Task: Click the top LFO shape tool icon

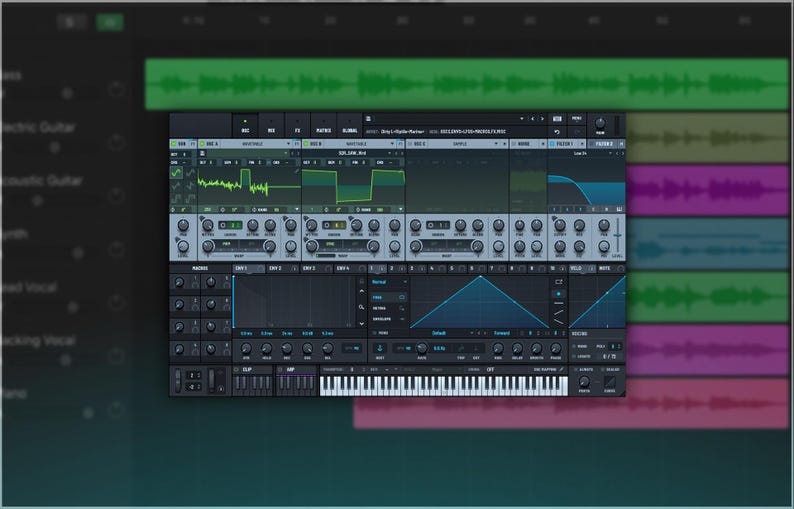Action: coord(559,282)
